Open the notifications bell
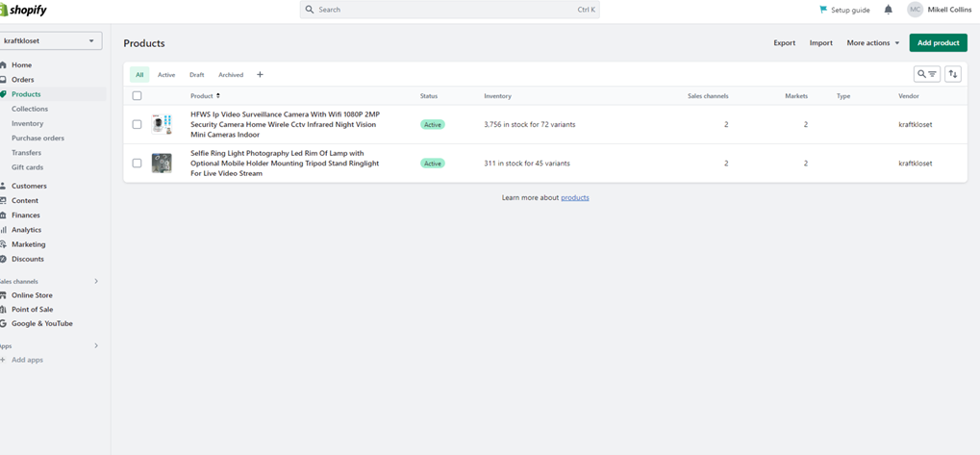 [888, 10]
